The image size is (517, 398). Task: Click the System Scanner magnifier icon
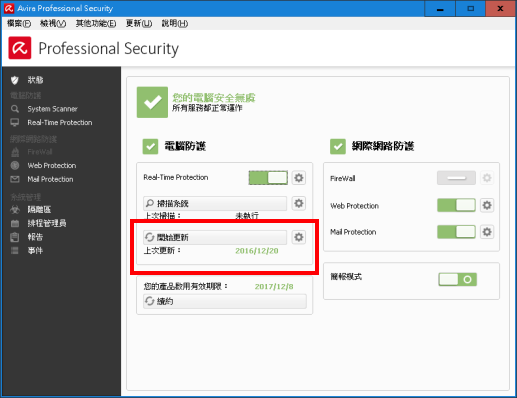click(x=15, y=109)
